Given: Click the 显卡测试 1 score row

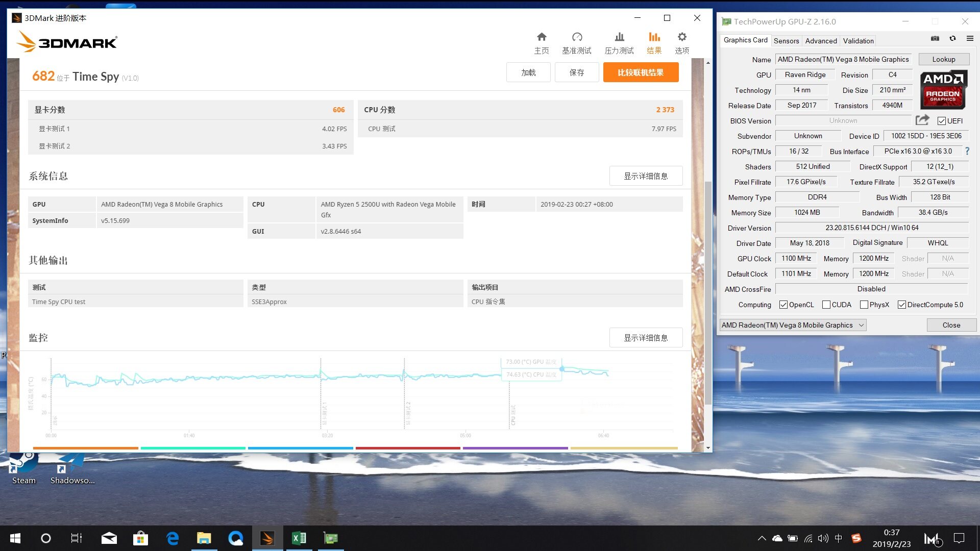Looking at the screenshot, I should (x=190, y=129).
